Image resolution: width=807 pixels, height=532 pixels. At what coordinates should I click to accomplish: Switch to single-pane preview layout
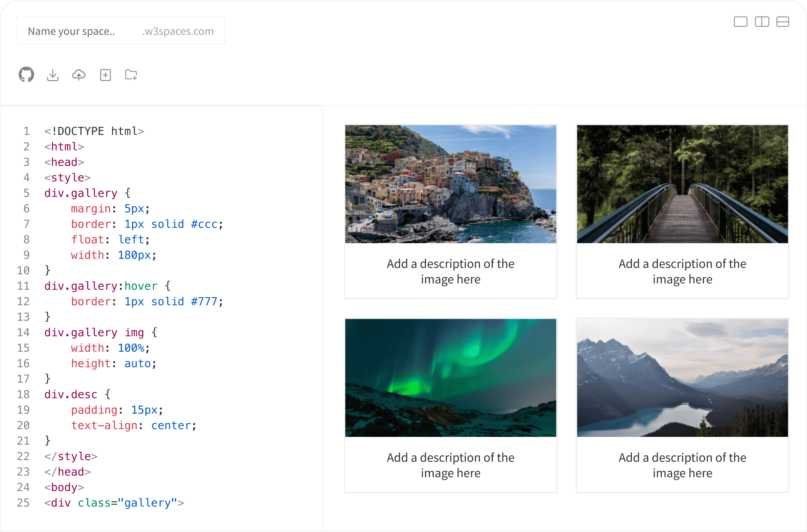pyautogui.click(x=741, y=21)
